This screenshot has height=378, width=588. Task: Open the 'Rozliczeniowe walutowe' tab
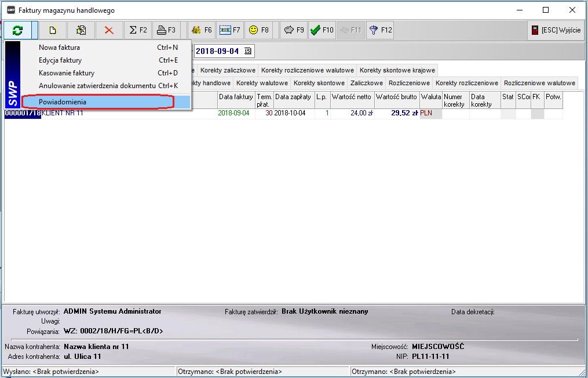(539, 83)
